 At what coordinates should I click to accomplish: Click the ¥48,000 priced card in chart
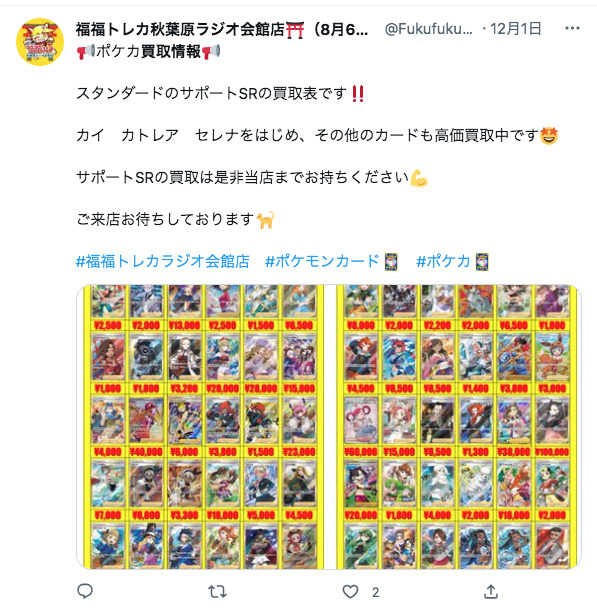click(146, 421)
